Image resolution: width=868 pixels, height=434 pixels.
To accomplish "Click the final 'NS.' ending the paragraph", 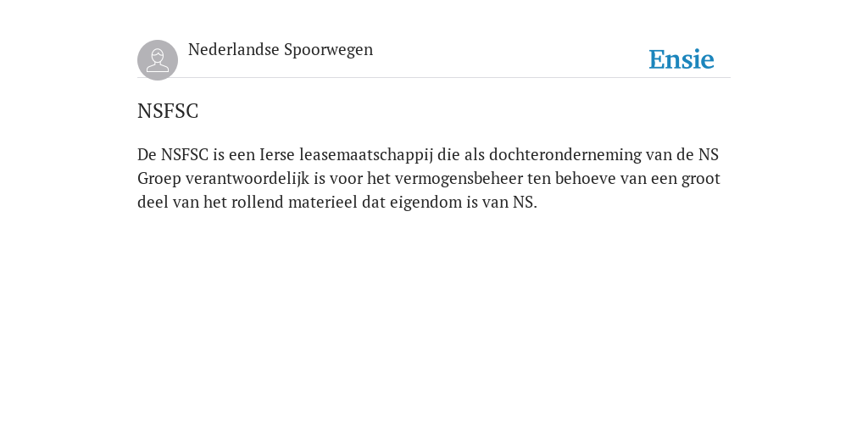I will pos(525,202).
